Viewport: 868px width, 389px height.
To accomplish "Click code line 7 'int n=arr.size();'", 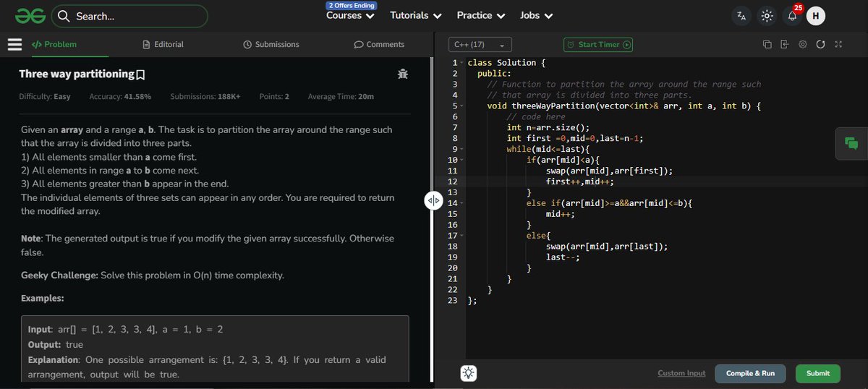I will coord(548,127).
